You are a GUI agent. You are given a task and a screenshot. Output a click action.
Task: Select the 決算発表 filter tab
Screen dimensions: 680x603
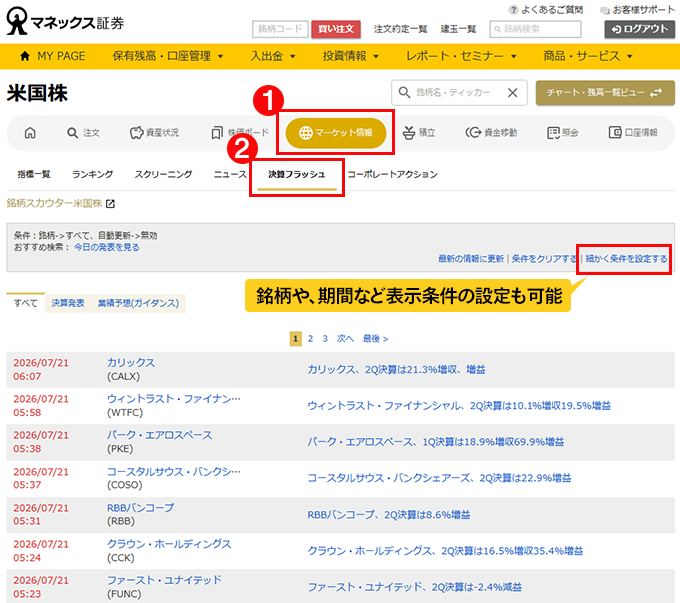tap(68, 303)
